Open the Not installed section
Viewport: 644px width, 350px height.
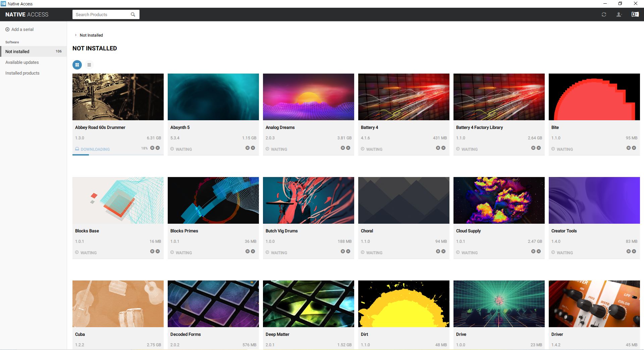(x=34, y=51)
